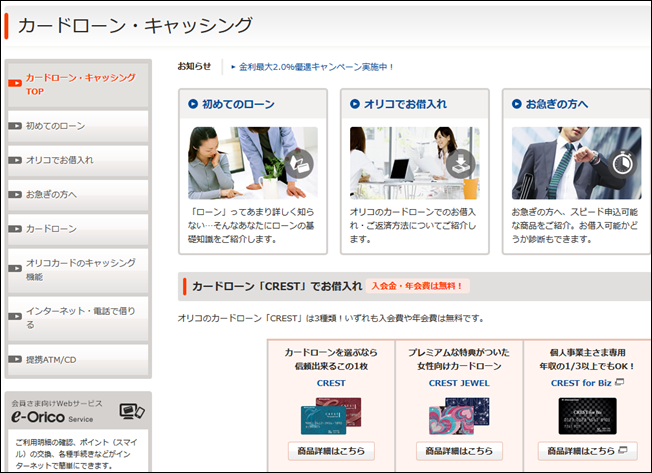652x473 pixels.
Task: Click the cash download icon on second photo
Action: click(x=461, y=164)
